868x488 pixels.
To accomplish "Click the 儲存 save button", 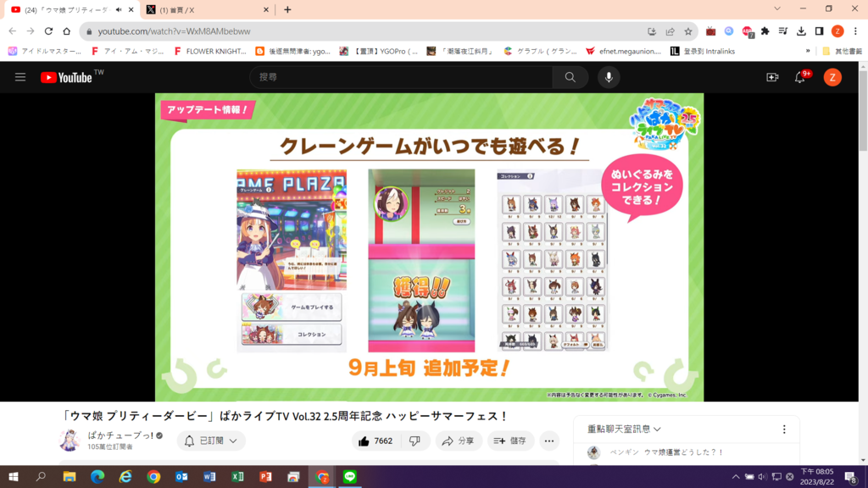I will coord(509,441).
